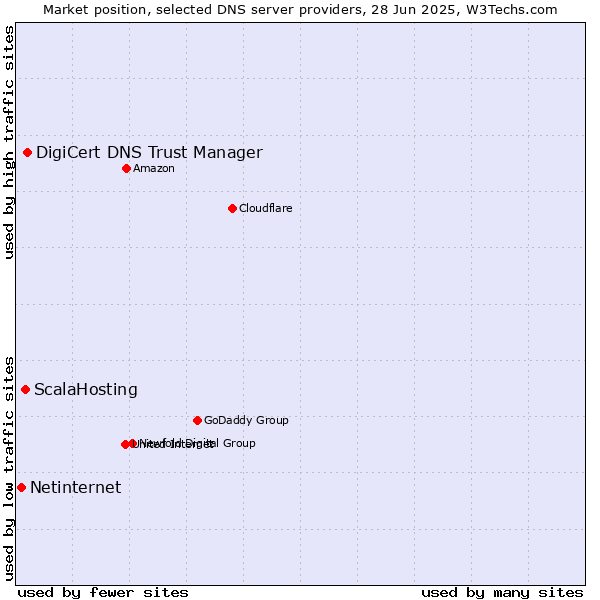Select the 'DigiCert DNS Trust Manager' label
Screen dimensions: 600x600
point(149,153)
